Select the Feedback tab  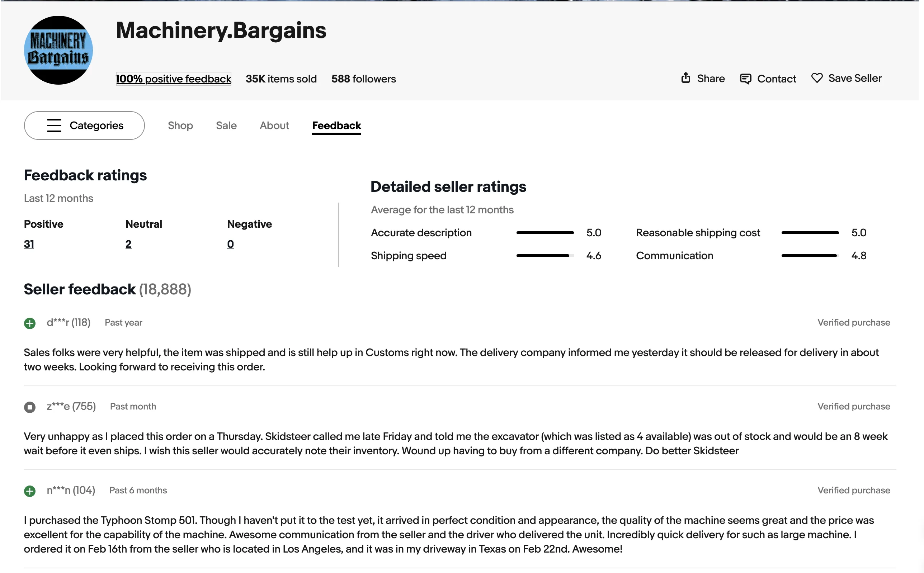(x=336, y=126)
